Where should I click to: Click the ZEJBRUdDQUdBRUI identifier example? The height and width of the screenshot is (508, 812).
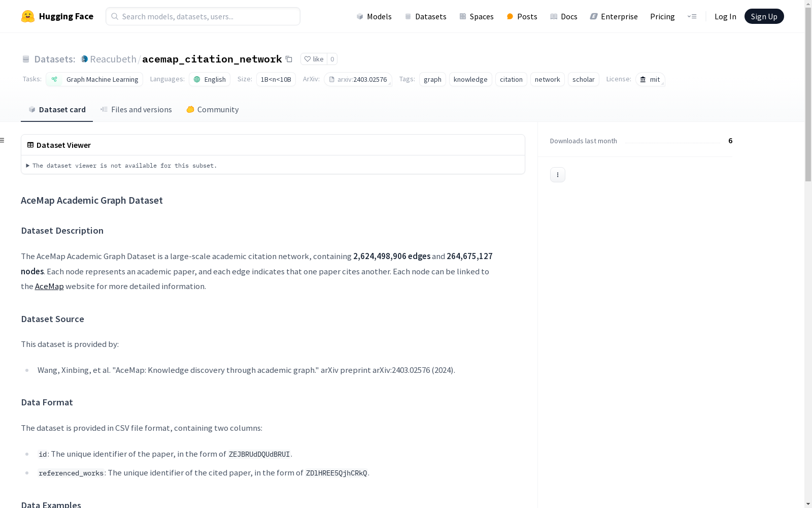(259, 454)
